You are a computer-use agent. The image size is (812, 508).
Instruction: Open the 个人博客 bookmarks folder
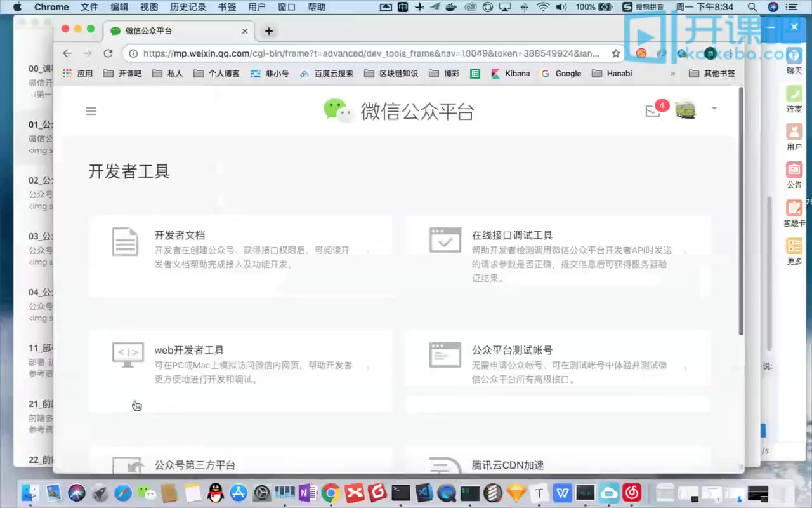[216, 74]
